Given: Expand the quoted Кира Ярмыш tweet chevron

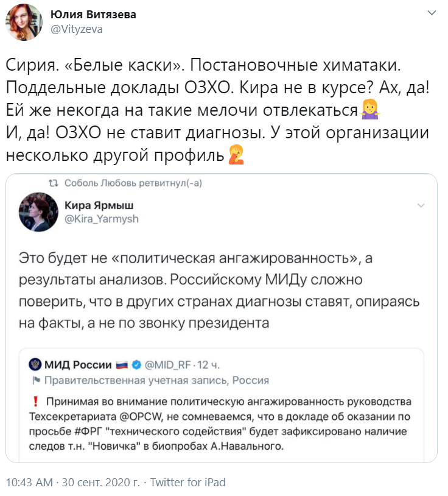Looking at the screenshot, I should (x=420, y=206).
